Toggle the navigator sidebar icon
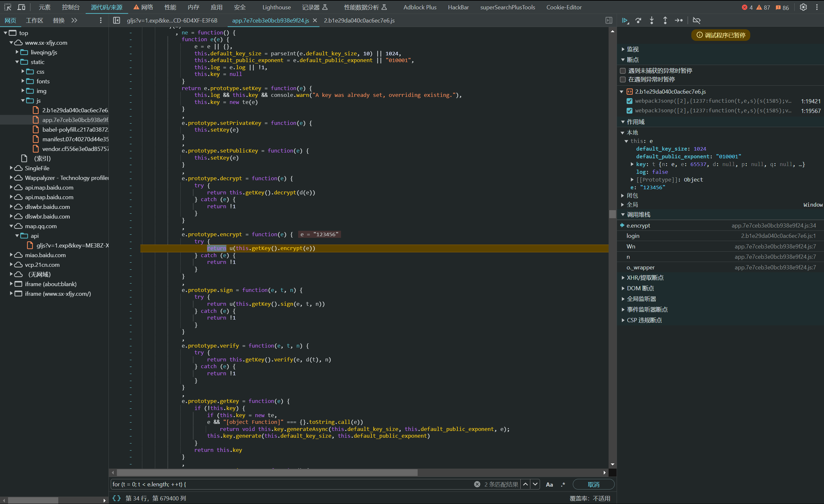This screenshot has width=824, height=504. click(x=116, y=20)
